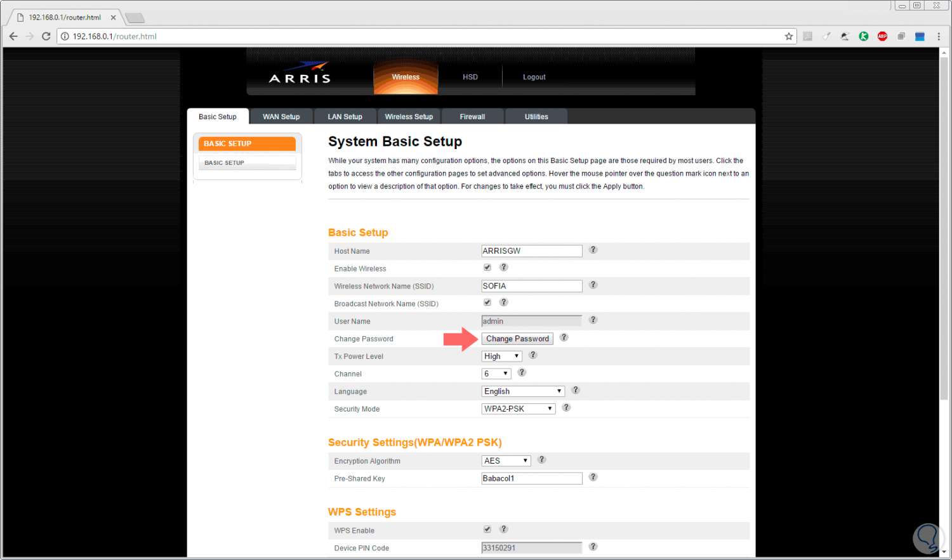This screenshot has width=952, height=560.
Task: Show help for Pre-Shared Key
Action: pyautogui.click(x=593, y=477)
